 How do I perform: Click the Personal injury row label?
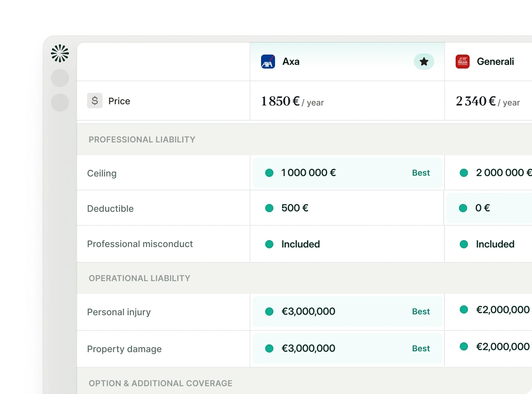click(x=119, y=312)
